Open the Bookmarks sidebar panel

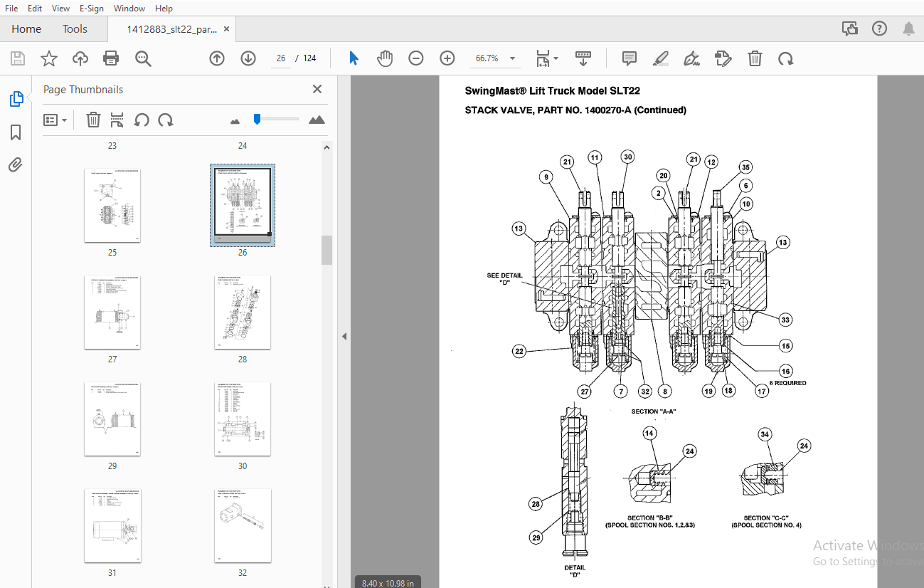(16, 132)
